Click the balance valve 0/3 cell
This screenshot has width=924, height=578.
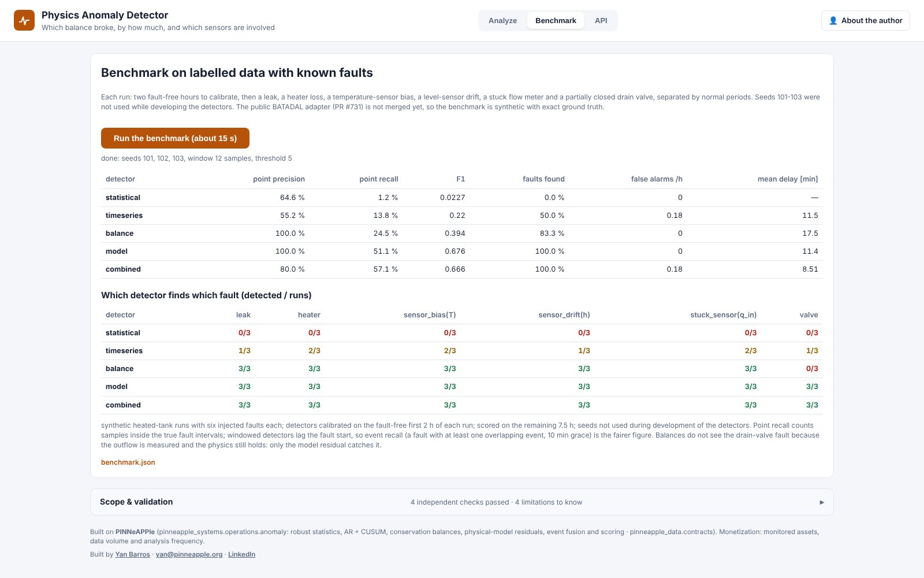tap(812, 369)
